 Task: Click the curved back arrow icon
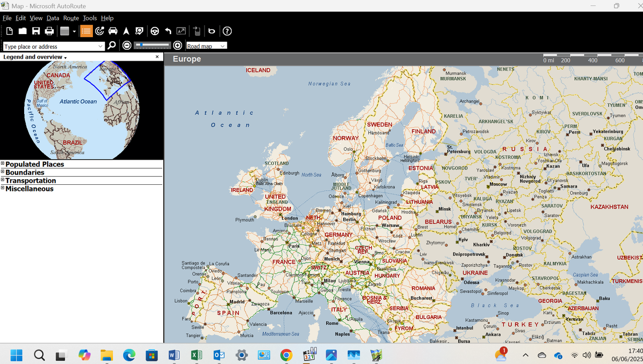click(x=168, y=31)
